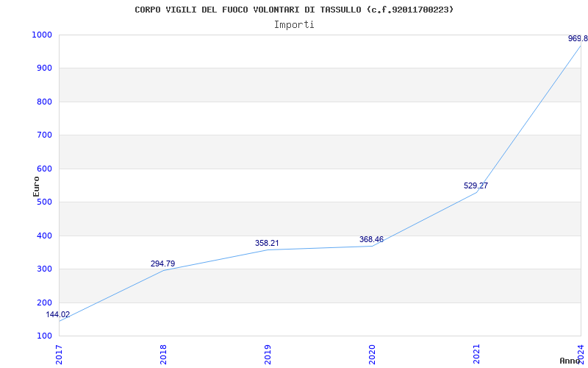Screen dimensions: 588x368
Task: Select the 2017 x-axis tick label
Action: click(59, 354)
